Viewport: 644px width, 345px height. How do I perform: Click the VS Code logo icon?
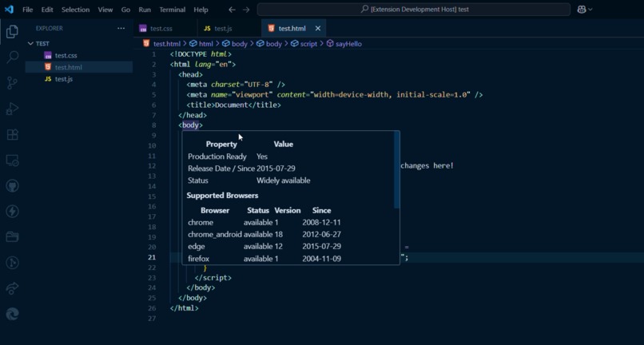click(x=9, y=10)
